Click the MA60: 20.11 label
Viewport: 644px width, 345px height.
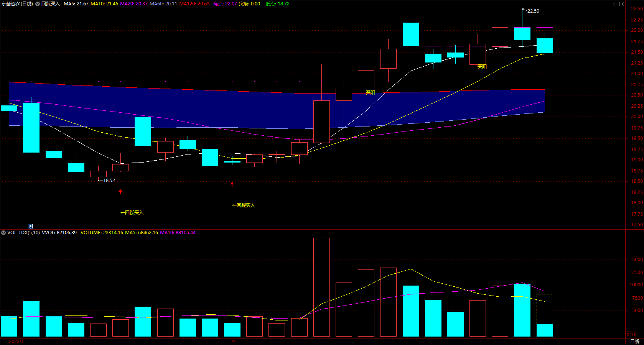163,4
